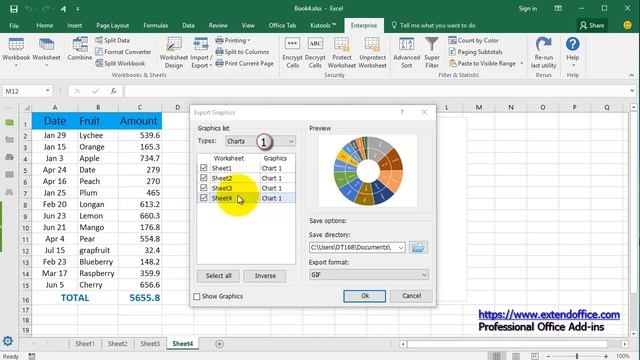This screenshot has height=360, width=640.
Task: Uncheck the Sheet1 chart checkbox
Action: pos(204,168)
